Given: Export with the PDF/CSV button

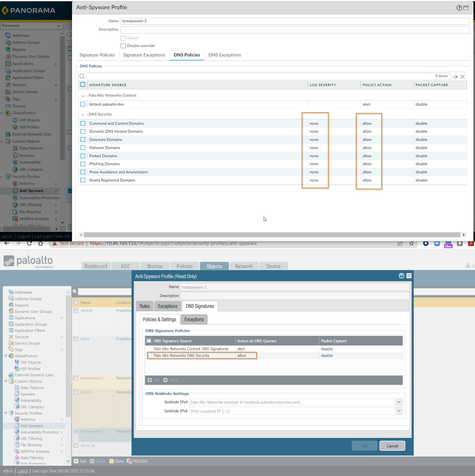Looking at the screenshot, I should click(x=137, y=461).
